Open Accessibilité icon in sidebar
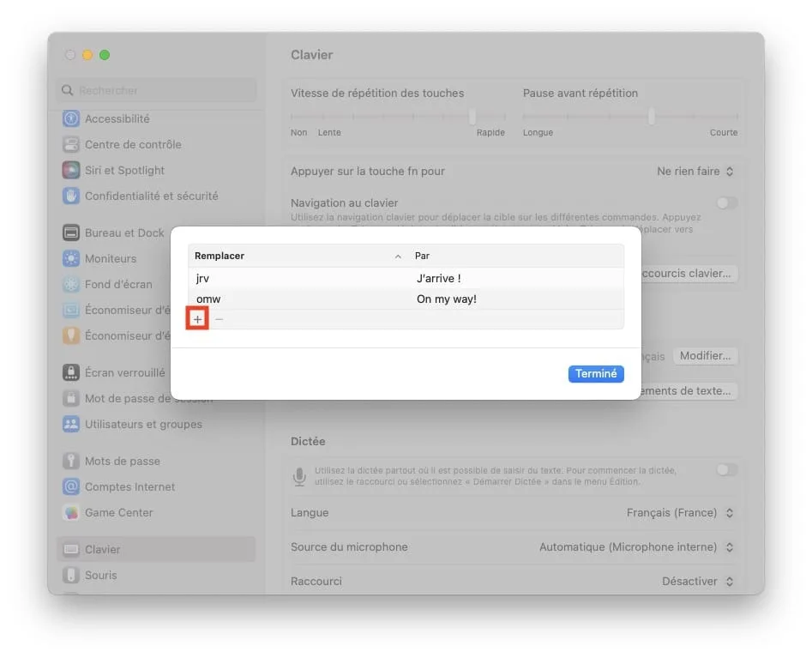 71,118
